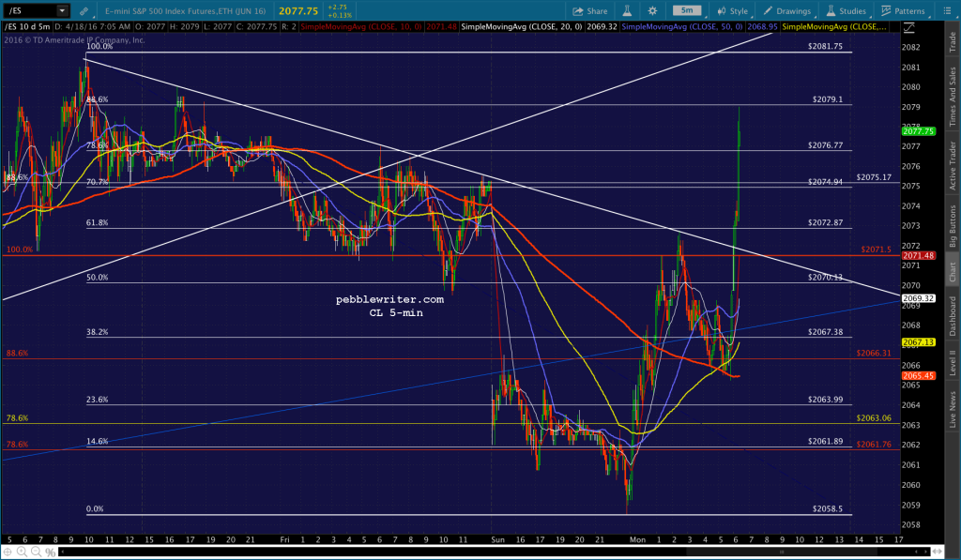Click the 50.0% Fibonacci percentage label
The width and height of the screenshot is (961, 560).
(97, 277)
